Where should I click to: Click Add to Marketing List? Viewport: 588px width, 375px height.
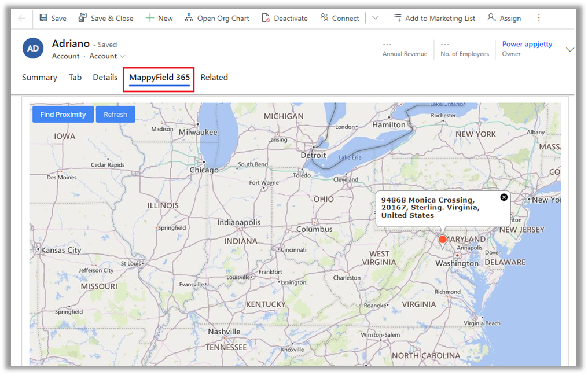[434, 18]
